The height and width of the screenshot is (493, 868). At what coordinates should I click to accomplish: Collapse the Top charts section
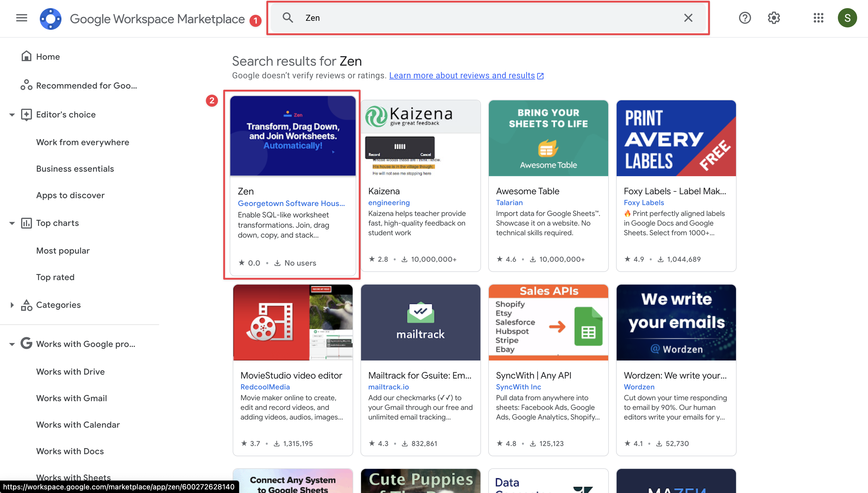point(12,223)
